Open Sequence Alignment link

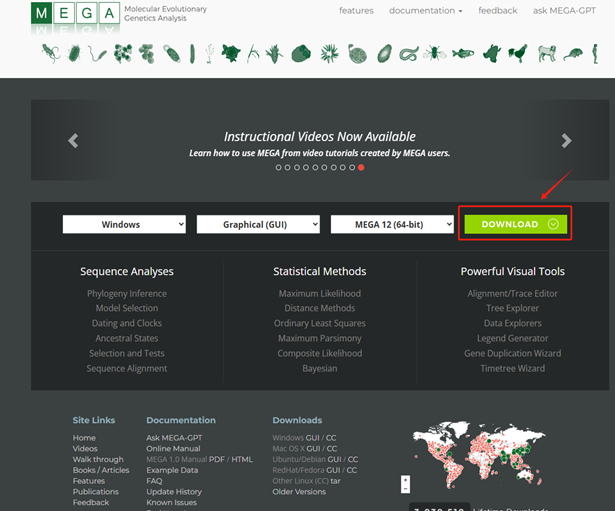click(x=127, y=368)
